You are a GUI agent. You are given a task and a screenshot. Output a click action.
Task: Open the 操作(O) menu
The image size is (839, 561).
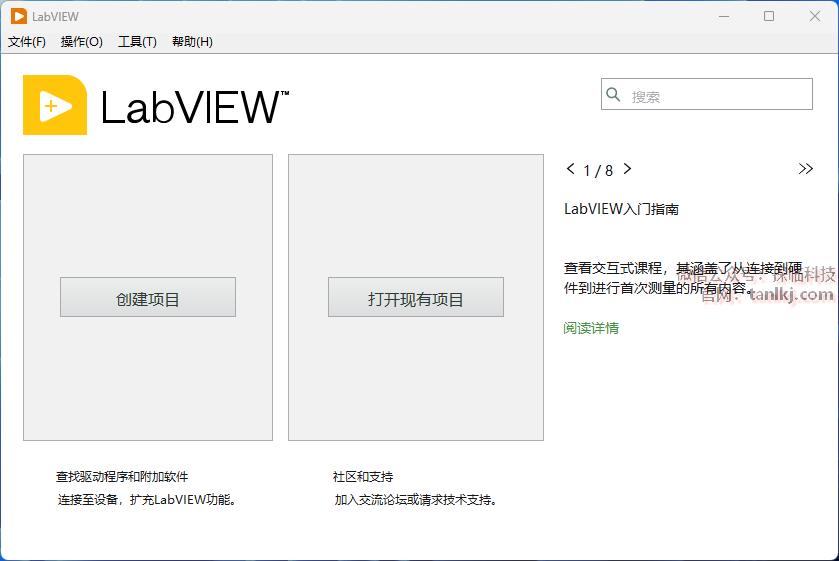point(81,42)
